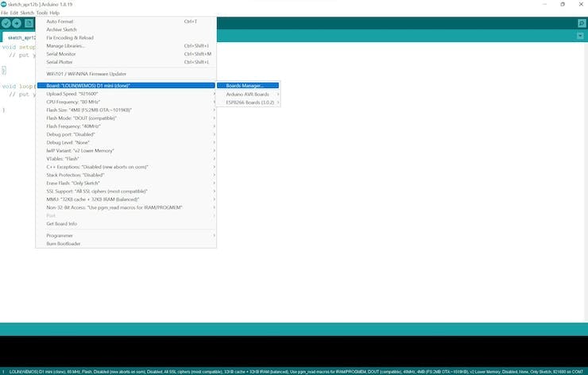Viewport: 588px width, 375px height.
Task: Expand VTables "Flash" option
Action: 126,159
